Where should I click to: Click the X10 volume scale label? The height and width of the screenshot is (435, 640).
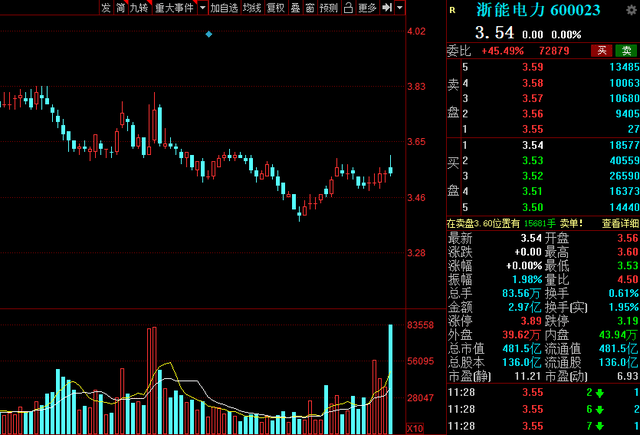point(419,428)
